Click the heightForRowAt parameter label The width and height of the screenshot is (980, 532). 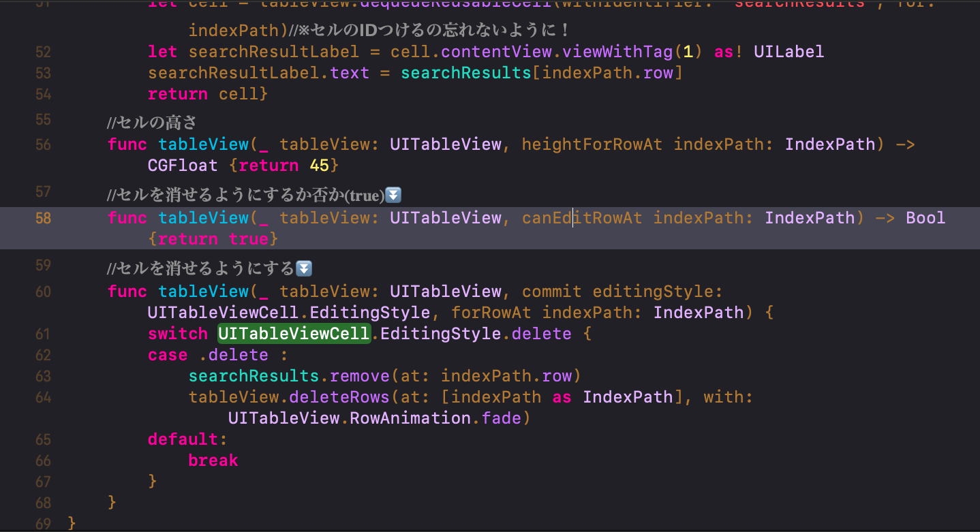592,144
